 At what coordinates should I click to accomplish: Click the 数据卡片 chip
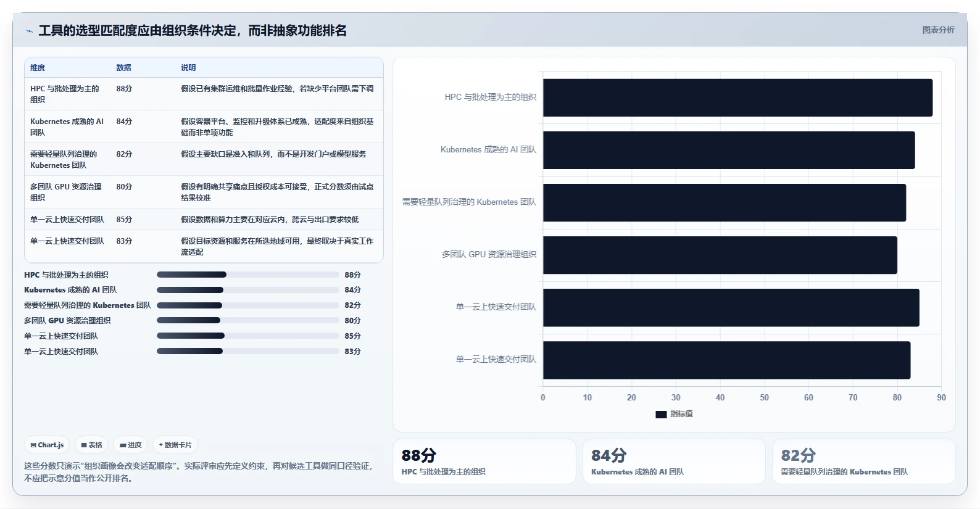coord(175,445)
